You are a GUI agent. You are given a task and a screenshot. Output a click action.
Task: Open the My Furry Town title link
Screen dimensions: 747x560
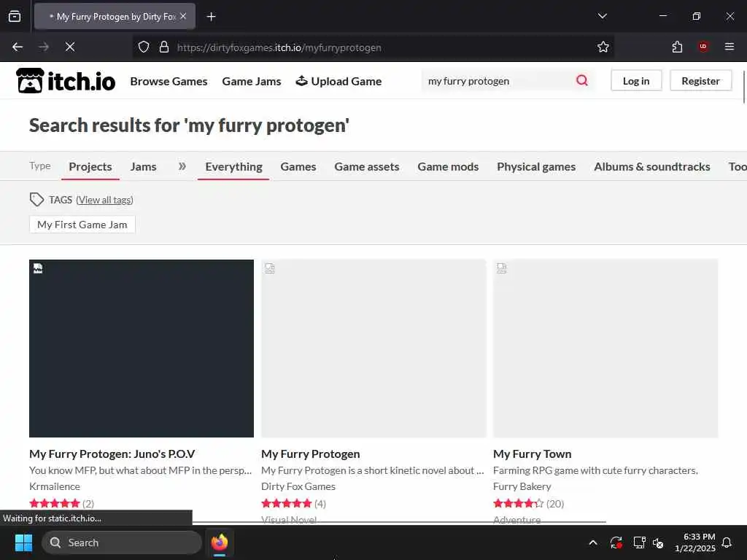tap(532, 454)
